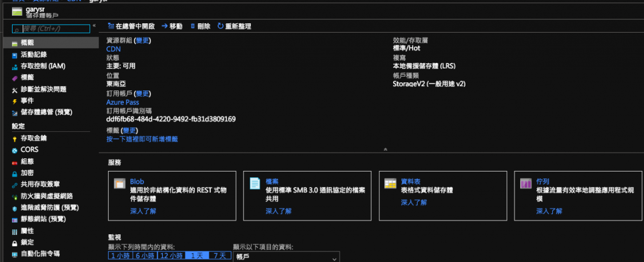Click the 屬性 properties icon
This screenshot has height=262, width=644.
point(15,231)
